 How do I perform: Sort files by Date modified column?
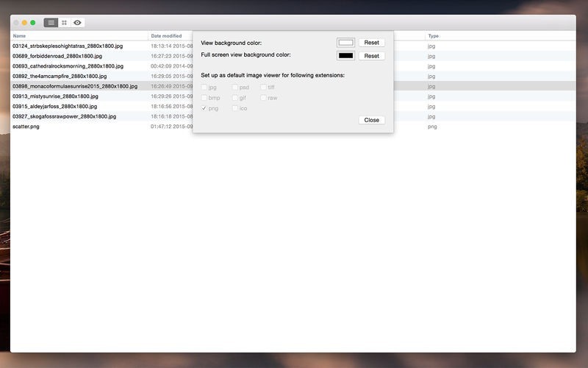tap(167, 35)
